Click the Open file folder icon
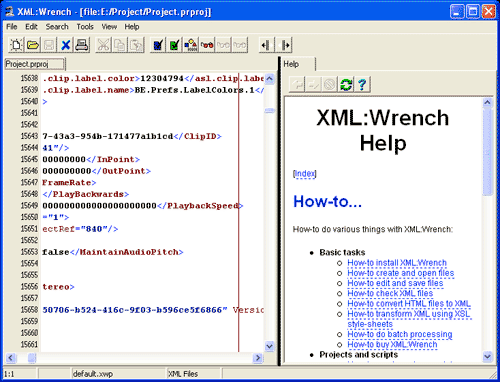500x382 pixels. (32, 45)
